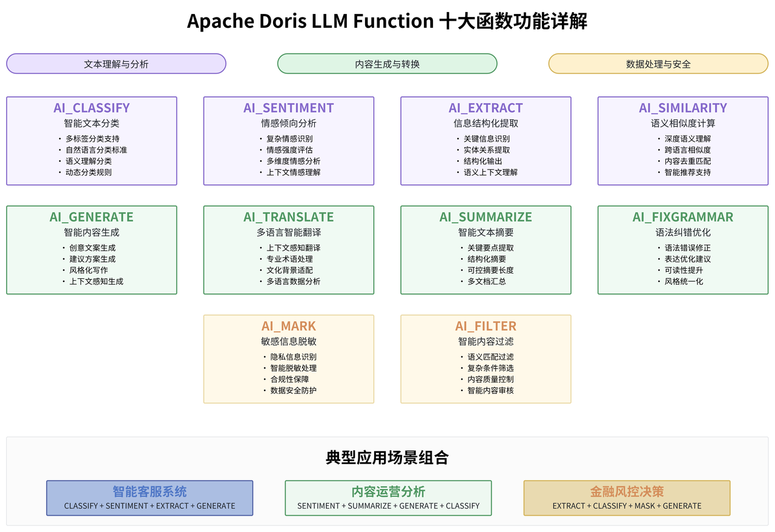Click the AI_TRANSLATE function title
Image resolution: width=775 pixels, height=532 pixels.
coord(288,217)
